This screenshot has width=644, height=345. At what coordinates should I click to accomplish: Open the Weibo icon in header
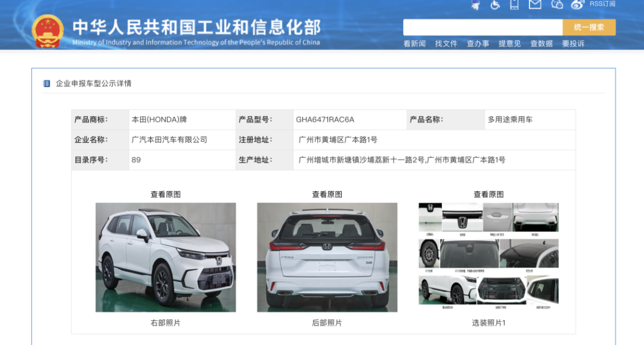click(x=577, y=5)
